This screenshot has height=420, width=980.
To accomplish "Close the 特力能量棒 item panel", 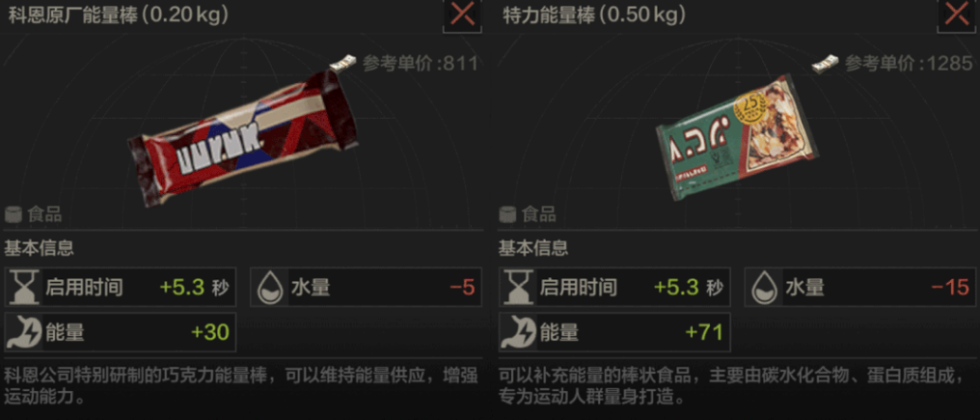I will [957, 14].
